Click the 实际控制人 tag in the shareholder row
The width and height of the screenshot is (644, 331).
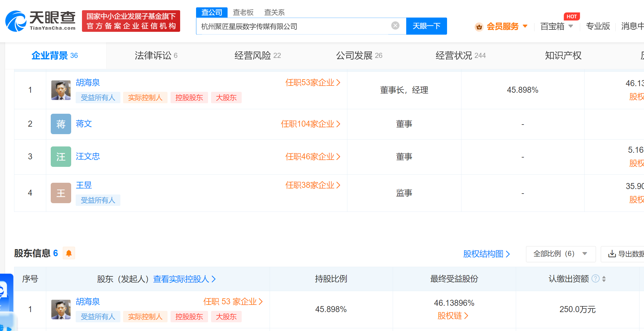145,317
